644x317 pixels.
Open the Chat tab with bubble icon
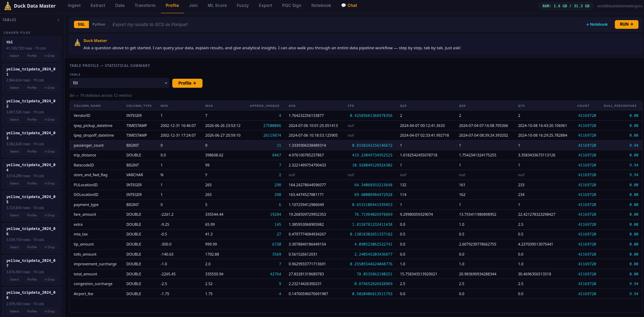[x=349, y=6]
